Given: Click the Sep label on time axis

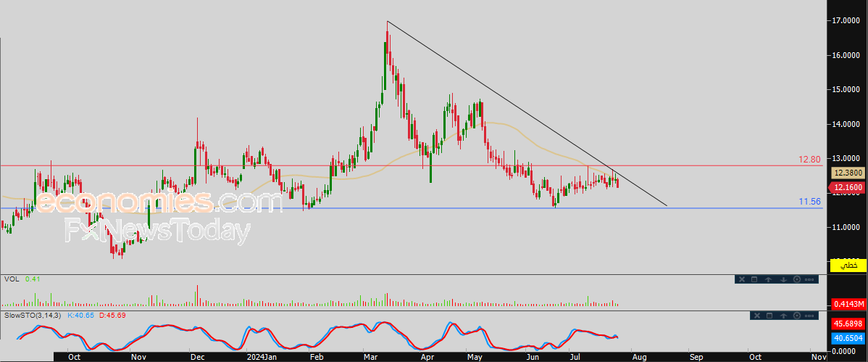Looking at the screenshot, I should [696, 356].
